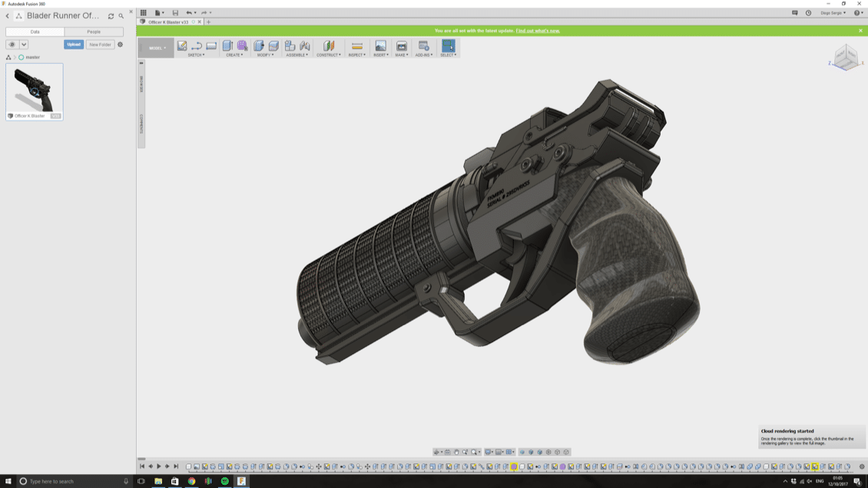
Task: Jump to the timeline beginning
Action: tap(142, 467)
